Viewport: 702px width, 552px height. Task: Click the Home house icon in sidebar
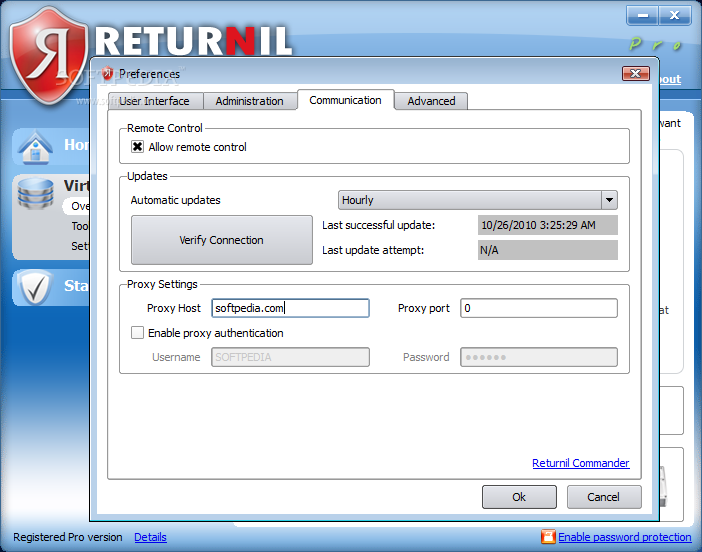[35, 146]
